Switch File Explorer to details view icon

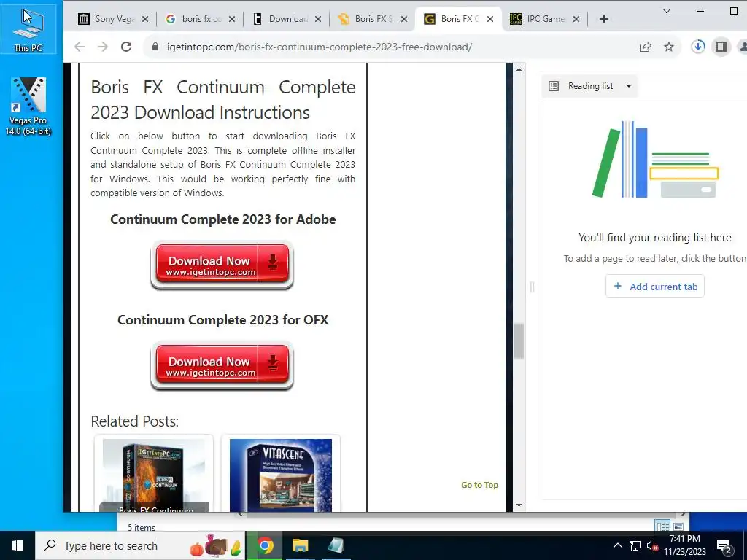point(662,526)
